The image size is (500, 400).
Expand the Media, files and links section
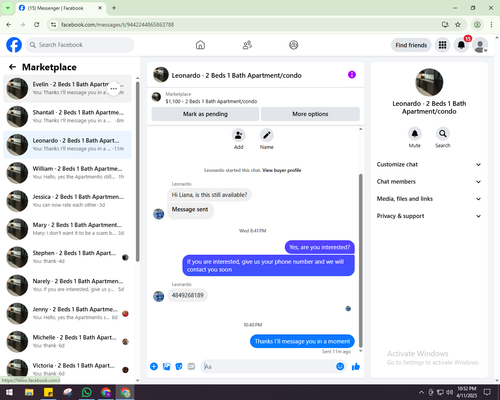click(x=429, y=199)
